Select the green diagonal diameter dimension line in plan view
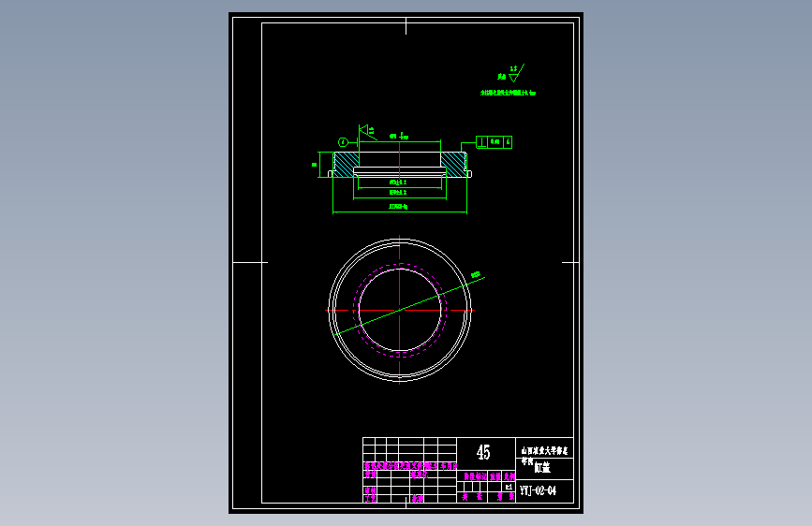This screenshot has width=812, height=526. click(x=409, y=306)
